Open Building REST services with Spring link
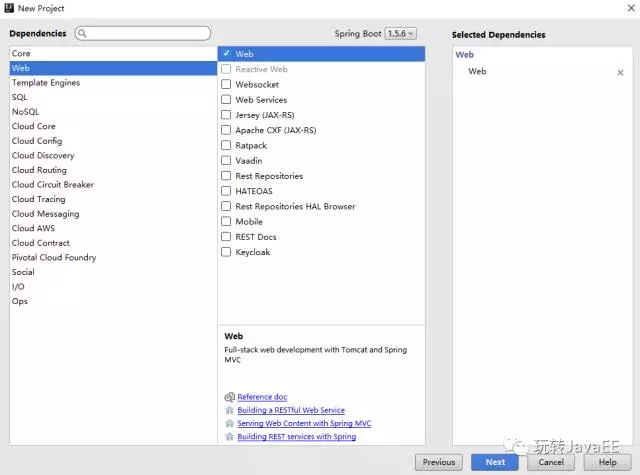Image resolution: width=640 pixels, height=475 pixels. 297,437
